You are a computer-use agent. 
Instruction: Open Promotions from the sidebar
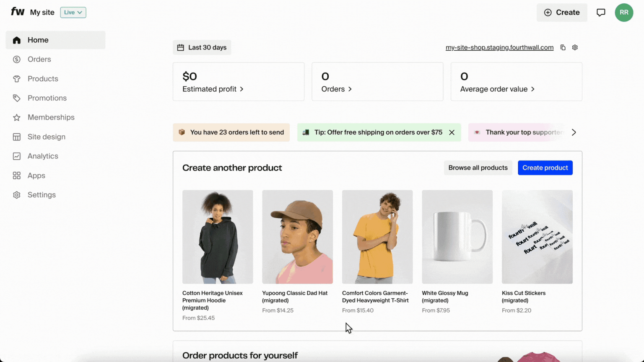47,98
